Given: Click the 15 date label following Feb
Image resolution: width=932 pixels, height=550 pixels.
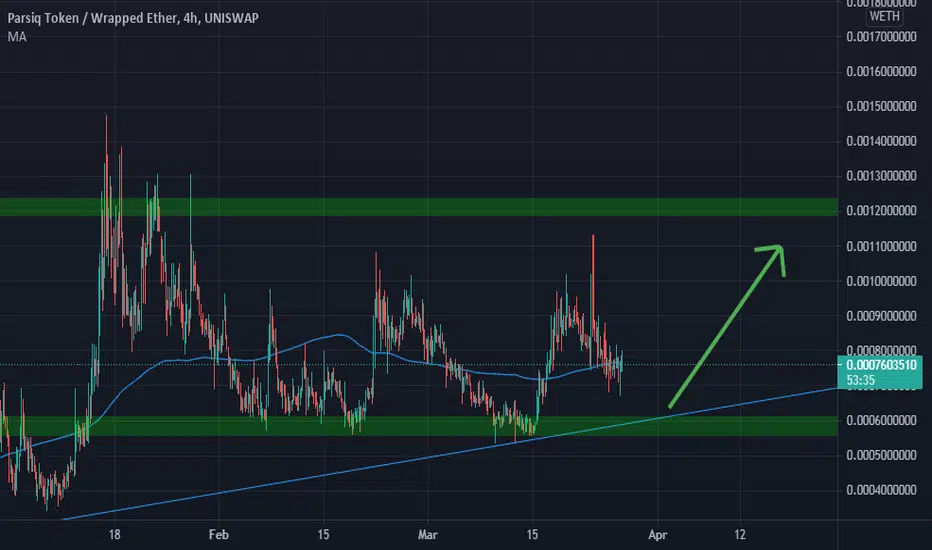Looking at the screenshot, I should click(x=323, y=535).
